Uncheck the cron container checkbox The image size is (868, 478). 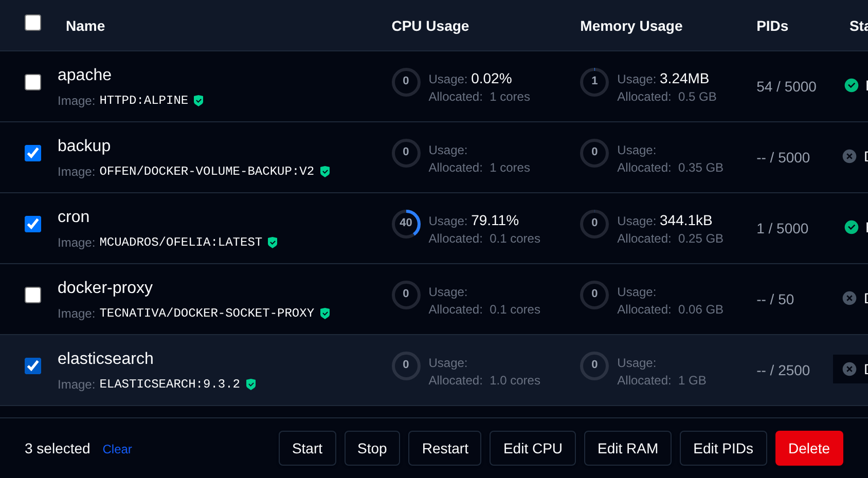tap(33, 224)
